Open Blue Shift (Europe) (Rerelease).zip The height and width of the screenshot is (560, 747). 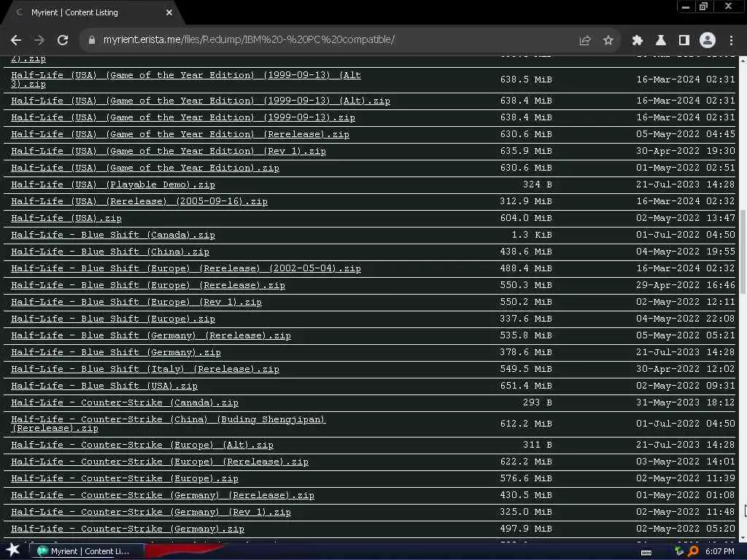click(x=148, y=285)
